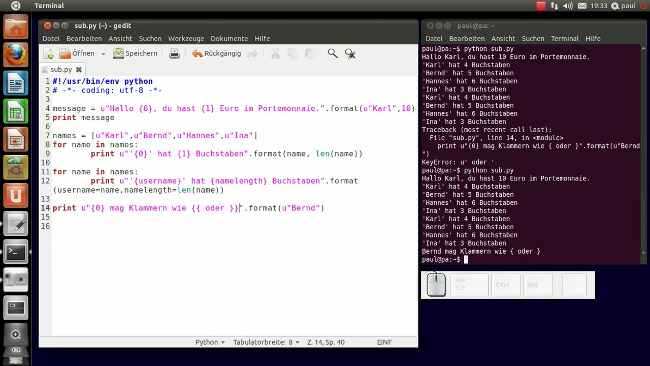The height and width of the screenshot is (366, 650).
Task: Open Tabulatorbreite dropdown in status bar
Action: 266,342
